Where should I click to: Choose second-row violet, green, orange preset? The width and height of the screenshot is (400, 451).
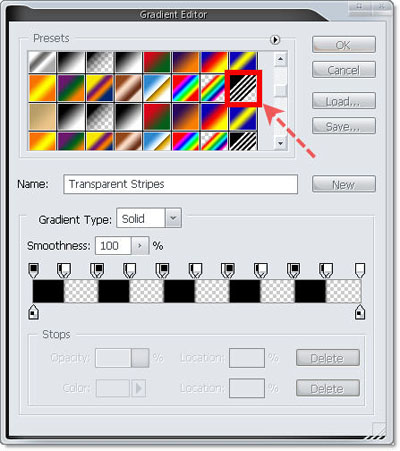pos(71,88)
